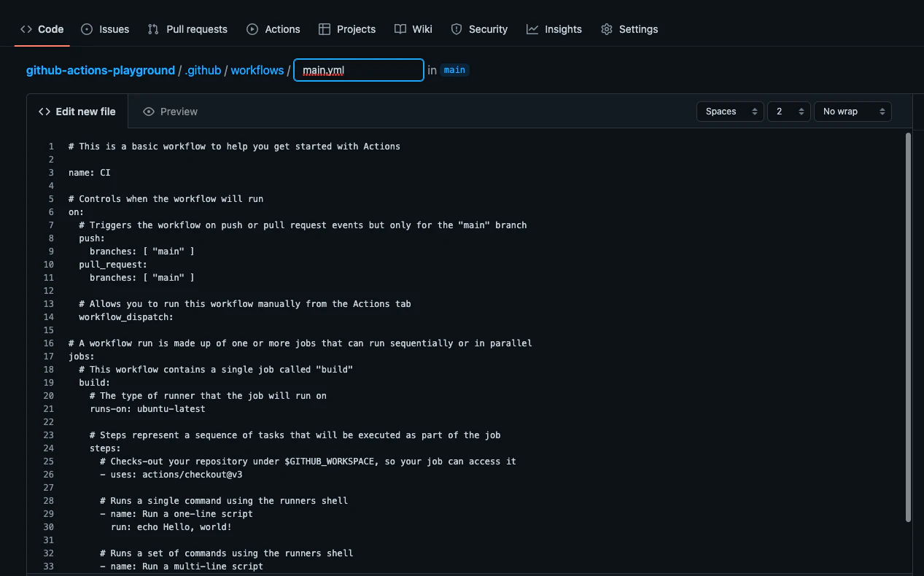
Task: Click the main.yml filename input field
Action: pyautogui.click(x=359, y=70)
